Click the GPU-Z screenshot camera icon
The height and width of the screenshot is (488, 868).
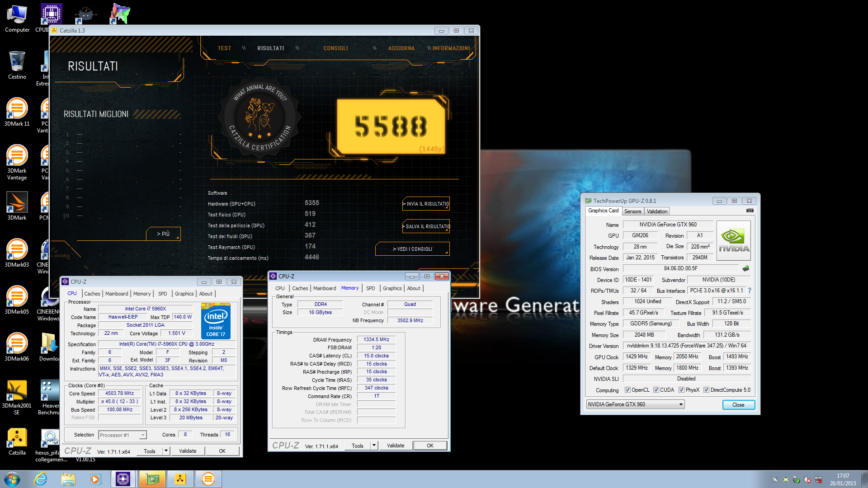point(750,211)
